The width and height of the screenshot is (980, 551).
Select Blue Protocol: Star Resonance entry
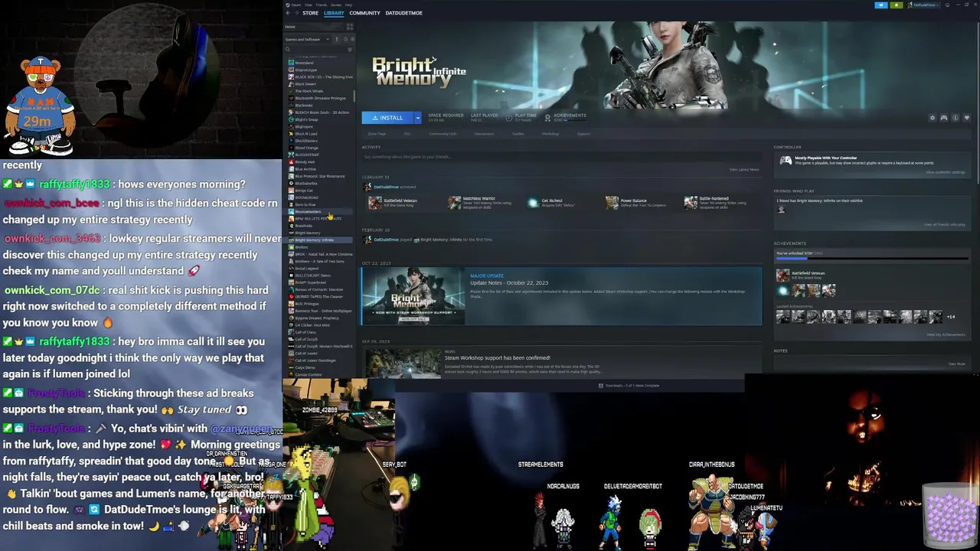320,176
